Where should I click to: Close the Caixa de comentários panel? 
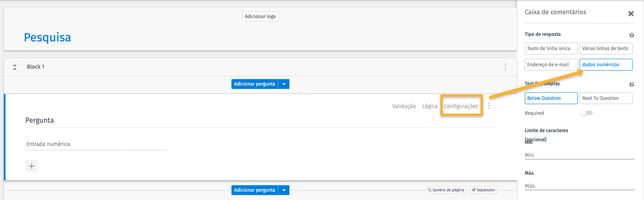pos(631,14)
